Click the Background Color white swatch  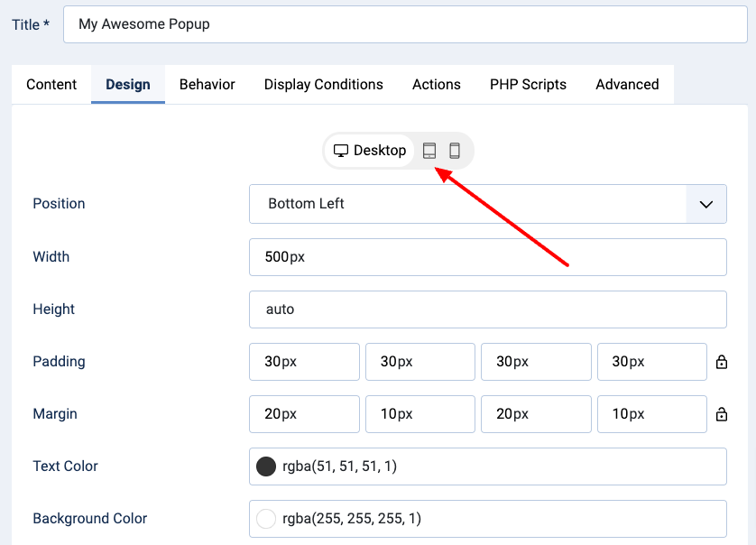pyautogui.click(x=265, y=519)
